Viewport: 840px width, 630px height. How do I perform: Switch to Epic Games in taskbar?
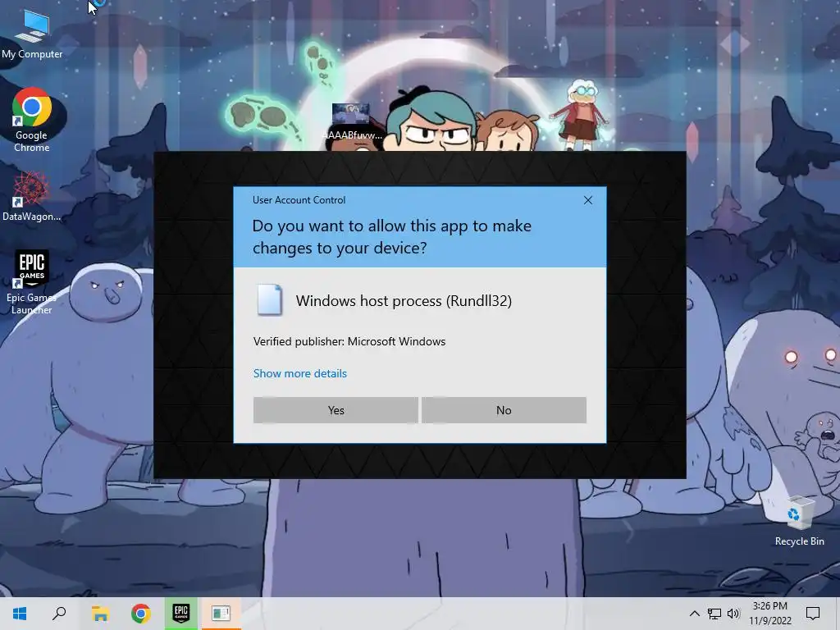click(x=181, y=614)
